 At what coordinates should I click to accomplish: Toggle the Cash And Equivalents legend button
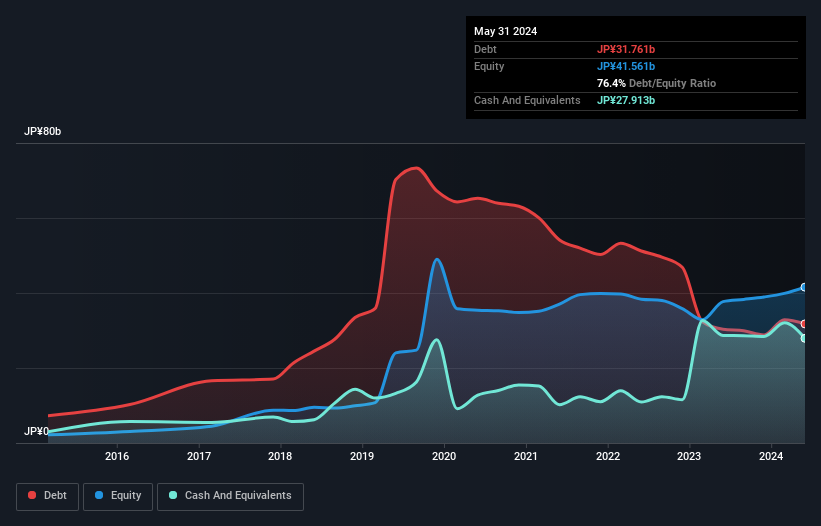[230, 496]
